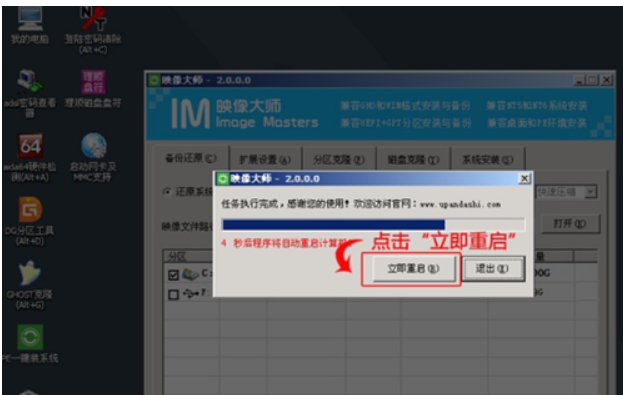Open the 快速压缩 compression dropdown
Viewport: 623px width, 395px height.
(x=590, y=192)
